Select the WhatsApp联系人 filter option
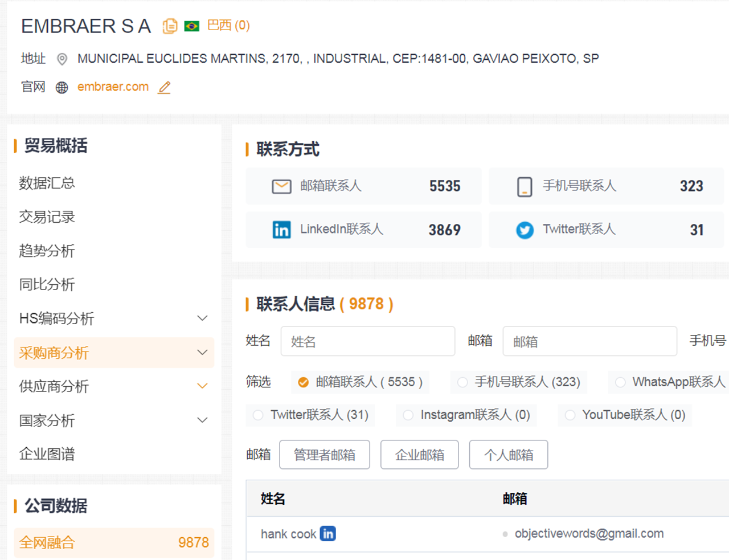This screenshot has width=729, height=560. tap(669, 382)
